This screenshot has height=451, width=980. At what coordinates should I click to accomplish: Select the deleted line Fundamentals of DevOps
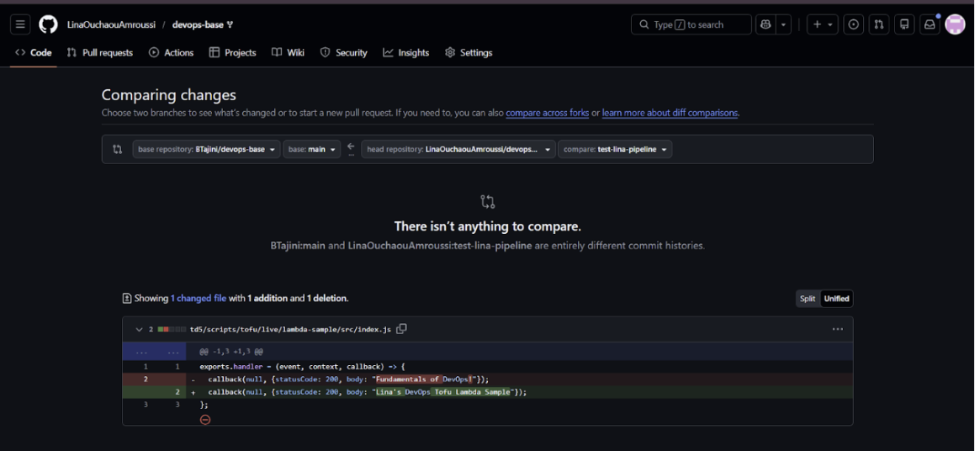pos(488,379)
